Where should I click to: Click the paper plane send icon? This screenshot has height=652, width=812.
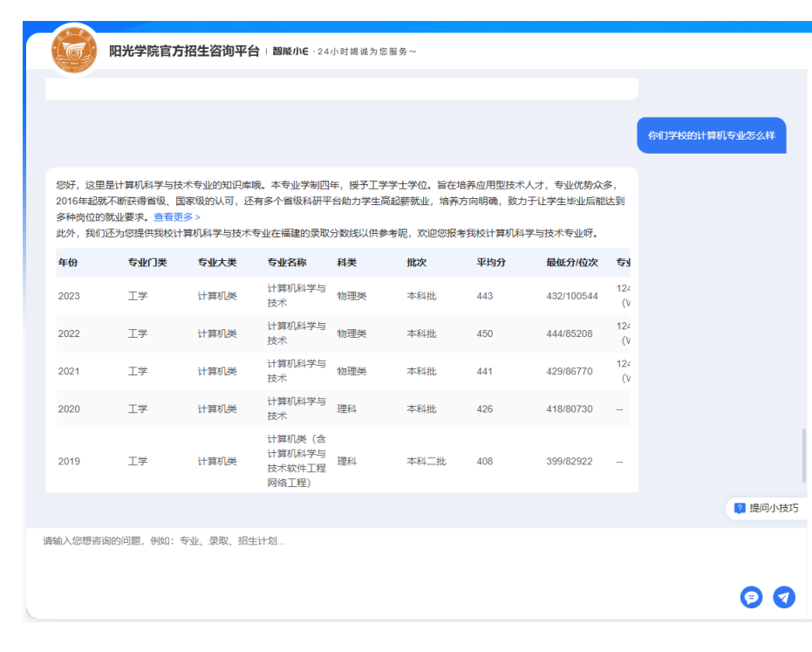[784, 597]
